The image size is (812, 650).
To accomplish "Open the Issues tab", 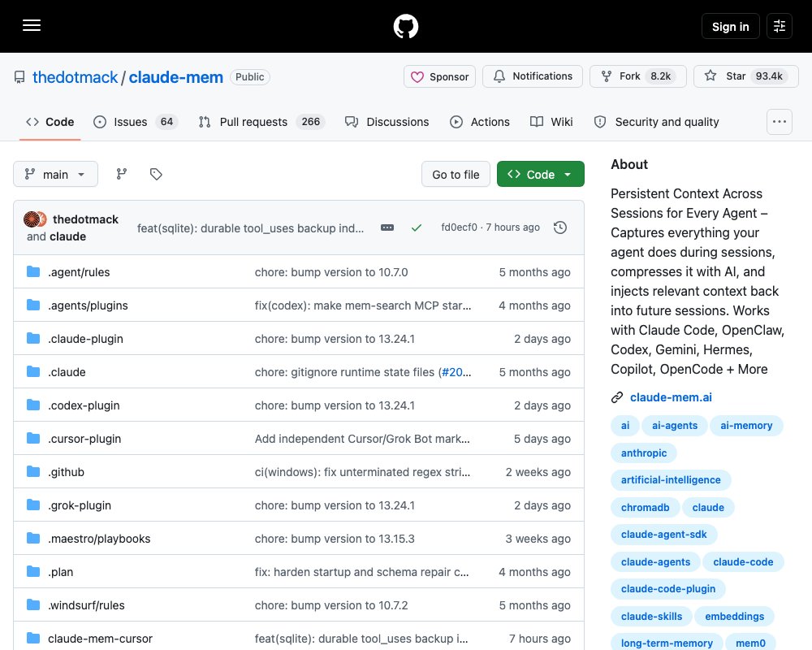I will tap(136, 122).
